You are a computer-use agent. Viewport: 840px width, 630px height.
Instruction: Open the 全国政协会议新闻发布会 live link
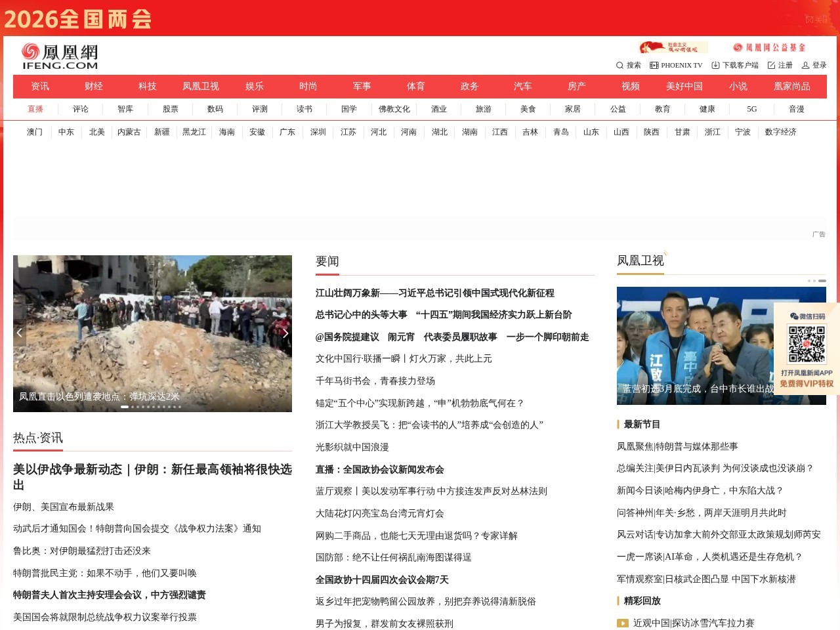[379, 470]
